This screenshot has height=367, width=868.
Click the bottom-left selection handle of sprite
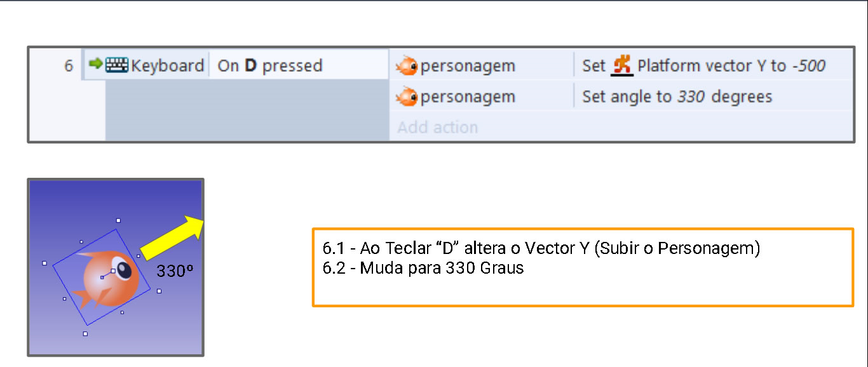(x=85, y=334)
